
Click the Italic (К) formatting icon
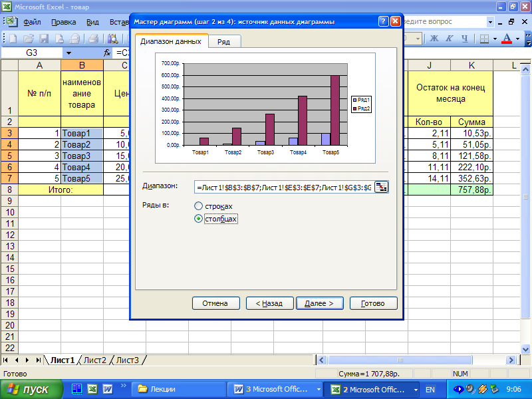(x=450, y=39)
